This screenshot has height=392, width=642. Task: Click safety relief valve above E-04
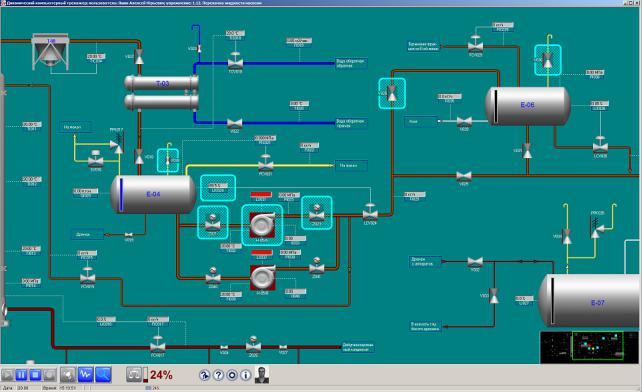[x=118, y=144]
